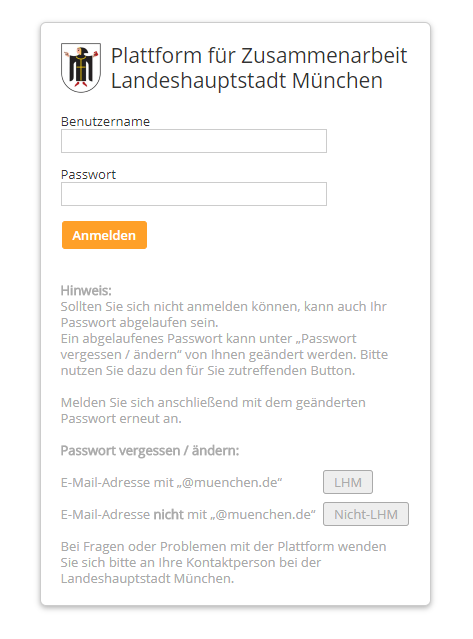This screenshot has width=473, height=639.
Task: Click the 'Sollten Sie sich nicht anmelden' sentence
Action: [224, 314]
